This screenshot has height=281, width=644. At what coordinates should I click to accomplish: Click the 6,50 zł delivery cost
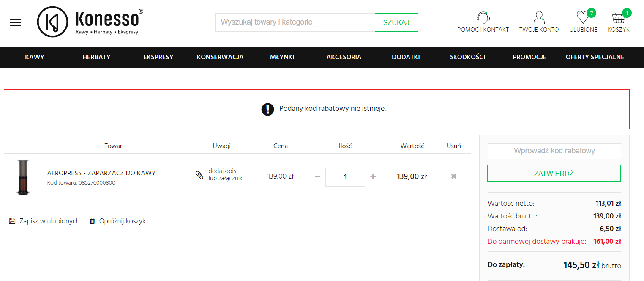click(610, 229)
